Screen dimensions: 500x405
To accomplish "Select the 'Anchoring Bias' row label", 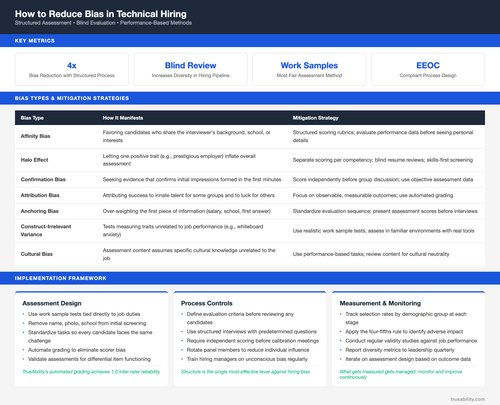I will pyautogui.click(x=39, y=211).
